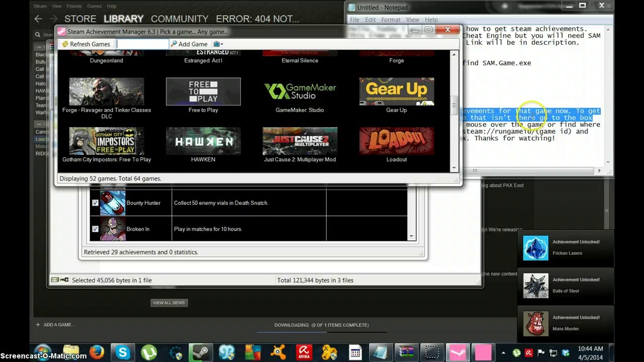Screen dimensions: 644x362
Task: Click the uTorrent taskbar icon
Action: pyautogui.click(x=149, y=352)
